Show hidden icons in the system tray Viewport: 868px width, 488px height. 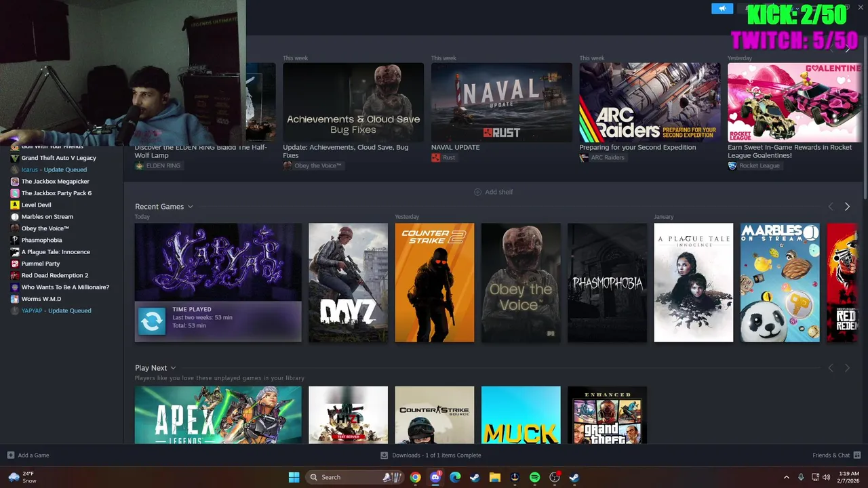787,477
